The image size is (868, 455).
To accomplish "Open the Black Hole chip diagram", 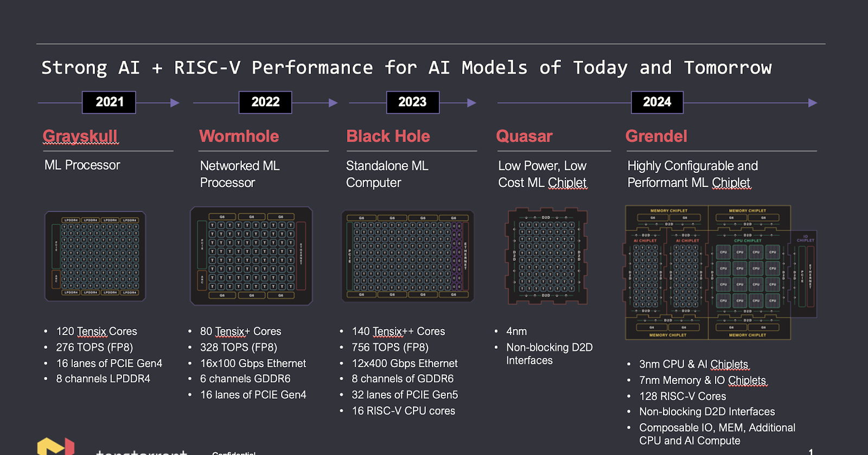I will [x=407, y=256].
